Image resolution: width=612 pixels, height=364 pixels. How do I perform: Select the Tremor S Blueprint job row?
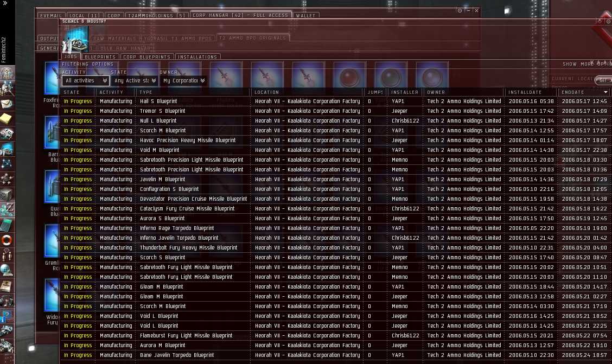(x=336, y=111)
